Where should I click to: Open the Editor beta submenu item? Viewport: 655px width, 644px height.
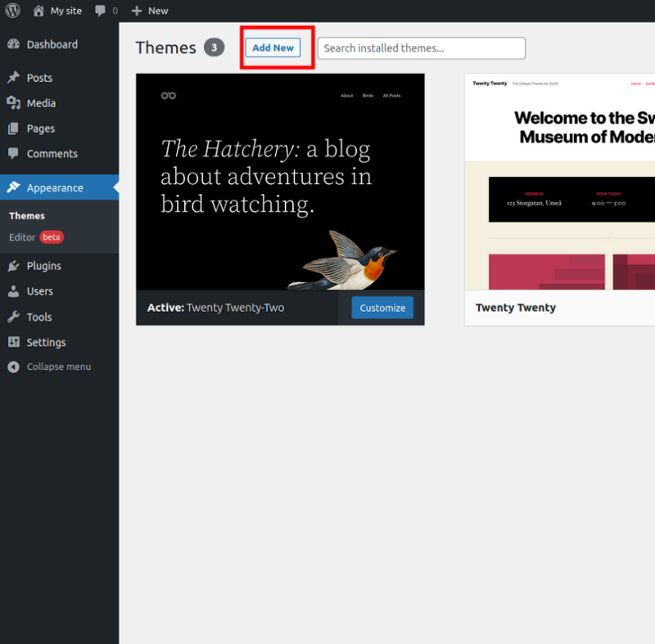[36, 237]
